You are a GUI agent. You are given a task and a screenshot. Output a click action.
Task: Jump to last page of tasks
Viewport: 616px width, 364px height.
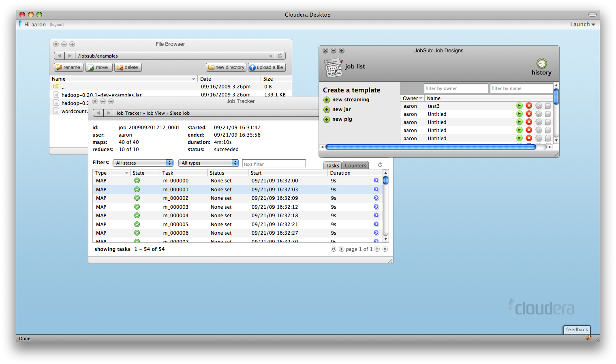385,249
